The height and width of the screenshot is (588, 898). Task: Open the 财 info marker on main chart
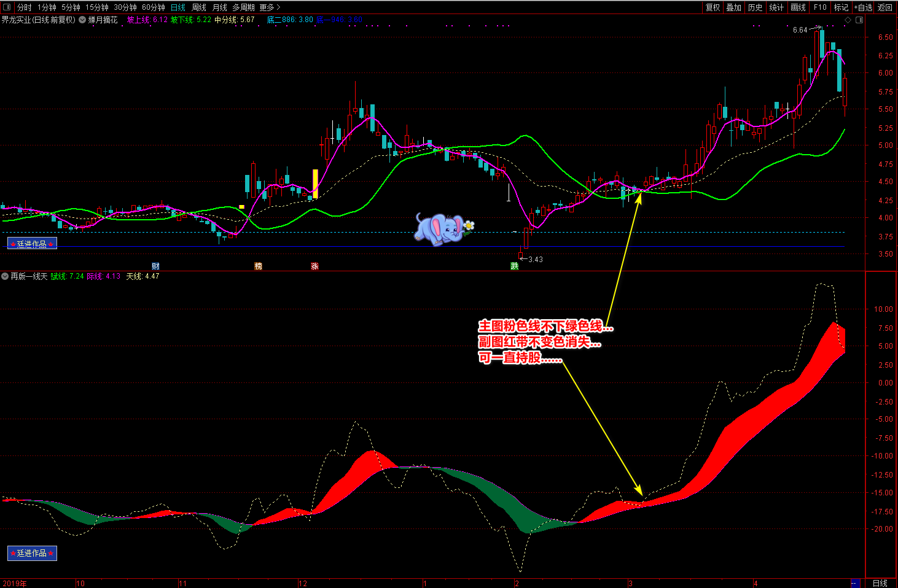tap(155, 266)
